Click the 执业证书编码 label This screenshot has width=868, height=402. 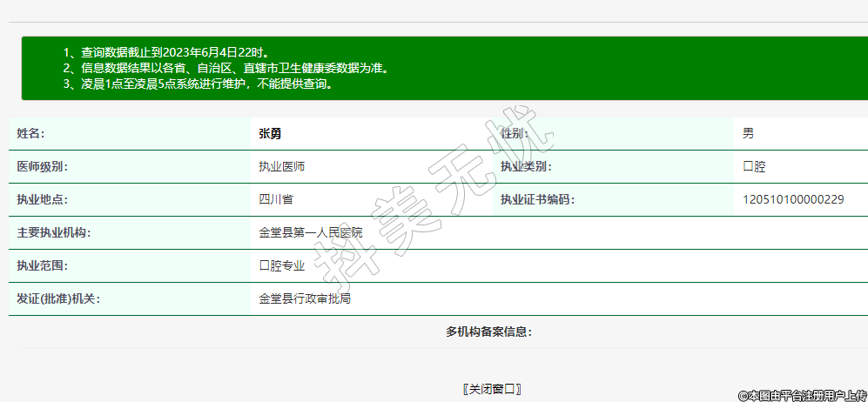click(x=537, y=200)
